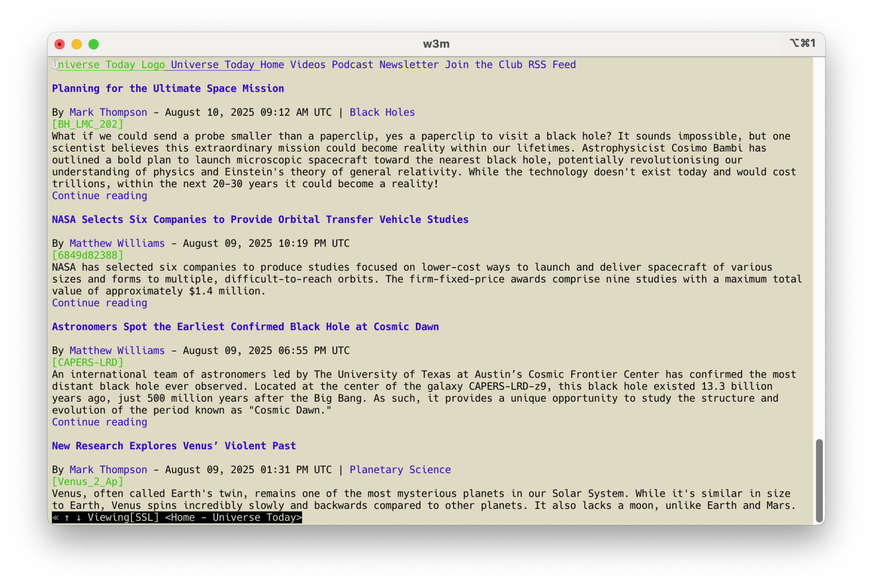Click Continue reading under Cosmic Dawn article

click(100, 422)
